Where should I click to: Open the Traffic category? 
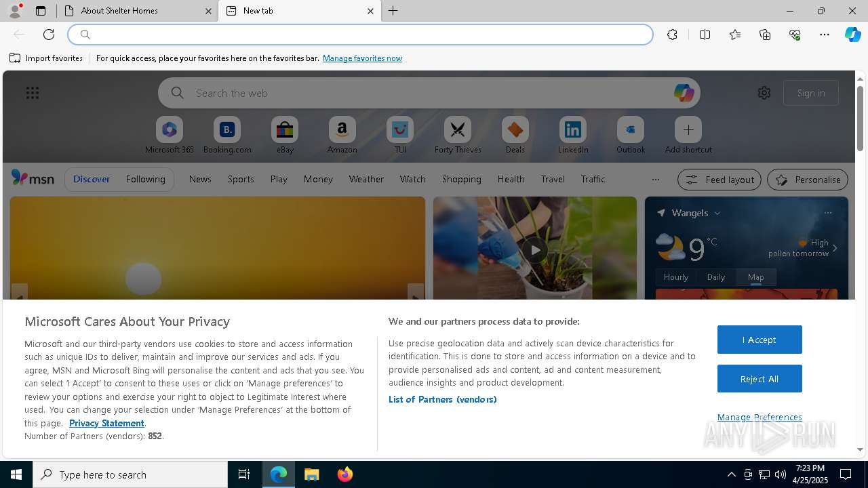click(593, 179)
